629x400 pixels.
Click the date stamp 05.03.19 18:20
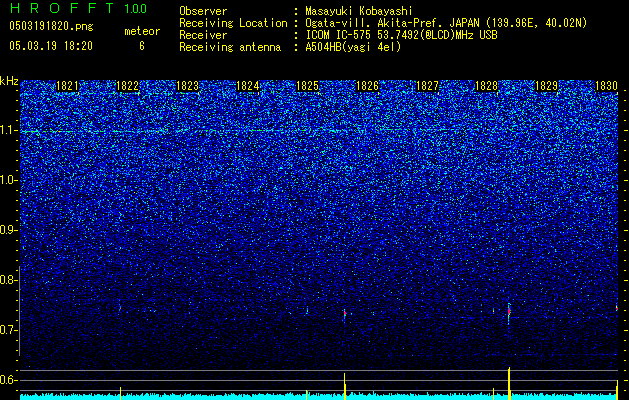pyautogui.click(x=51, y=46)
